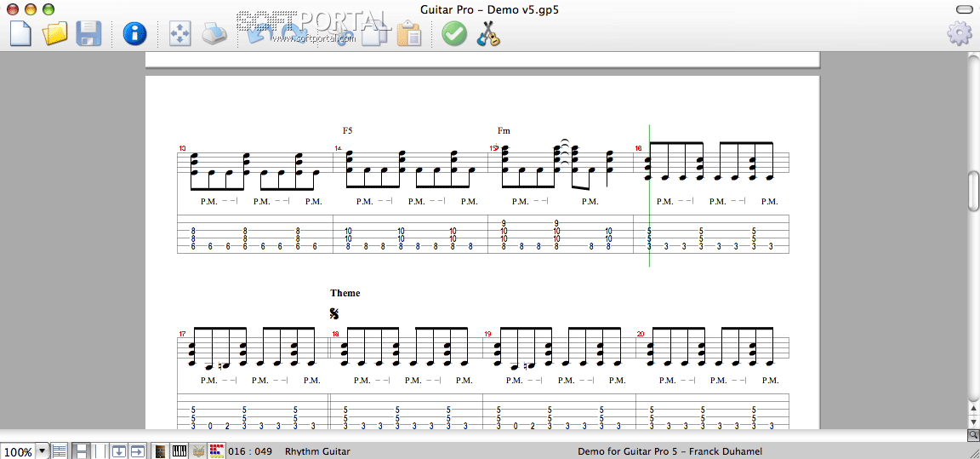The height and width of the screenshot is (459, 980).
Task: Show the piano keyboard panel
Action: (x=180, y=450)
